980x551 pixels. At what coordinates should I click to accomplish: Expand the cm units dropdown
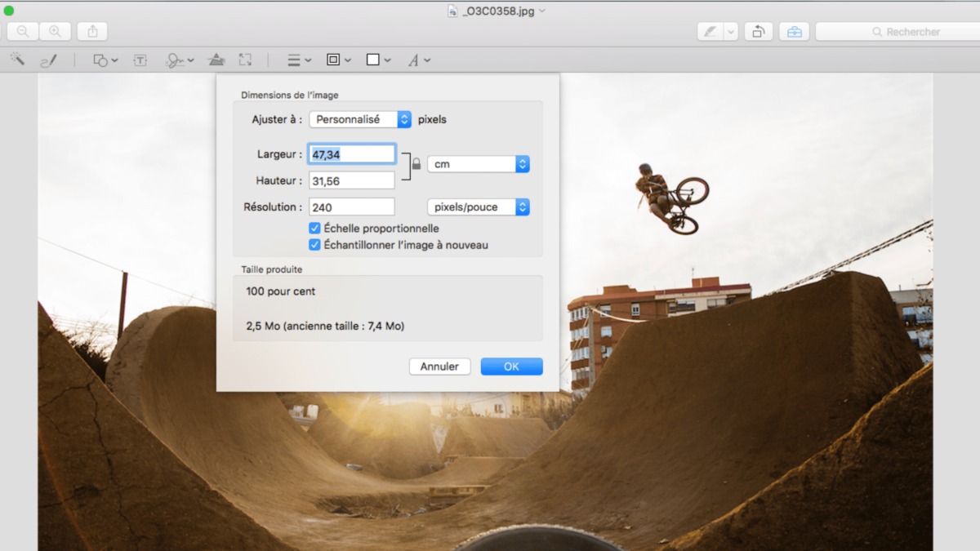click(x=479, y=164)
